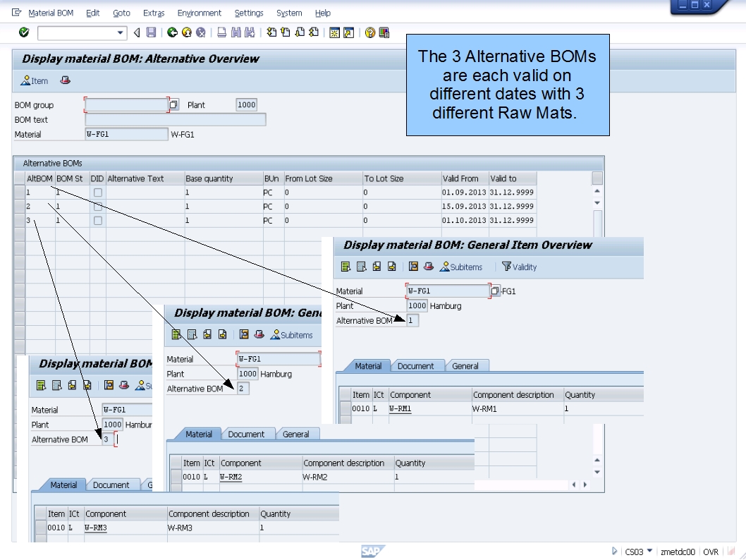Open the Environment menu
Image resolution: width=746 pixels, height=560 pixels.
200,13
